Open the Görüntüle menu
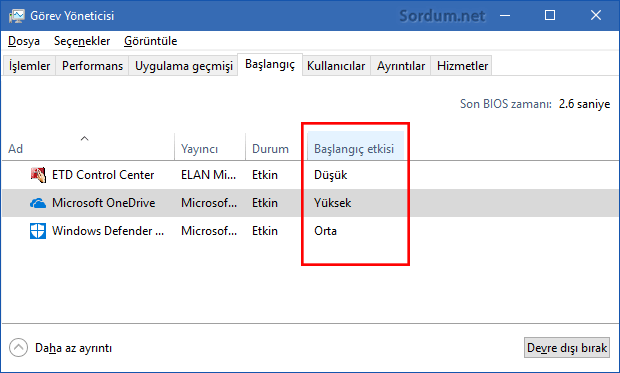 pos(150,41)
